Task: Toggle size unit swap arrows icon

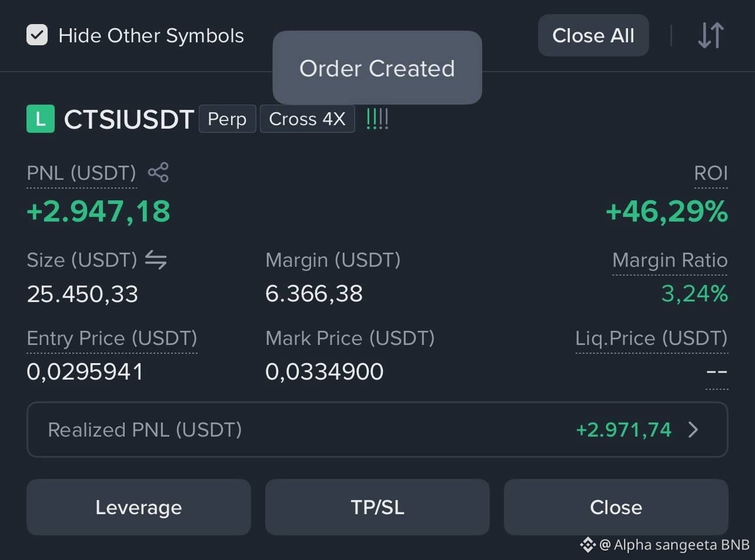Action: (156, 260)
